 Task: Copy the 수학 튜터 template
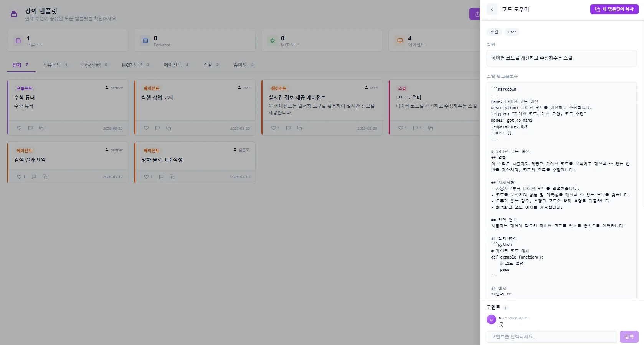41,128
